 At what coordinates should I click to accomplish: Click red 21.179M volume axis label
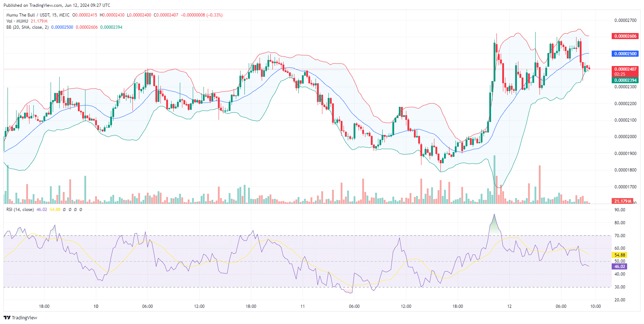[x=622, y=201]
